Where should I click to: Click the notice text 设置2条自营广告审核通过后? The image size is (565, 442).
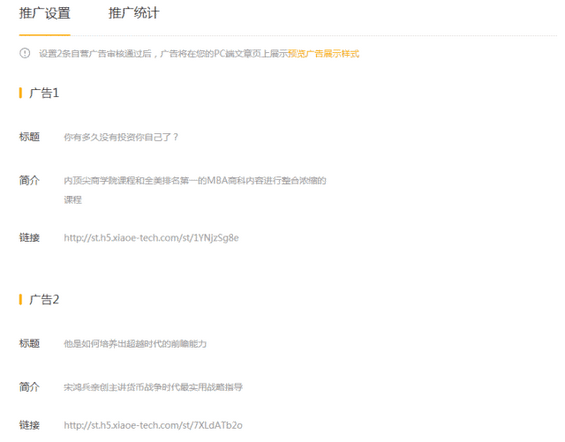[x=95, y=54]
